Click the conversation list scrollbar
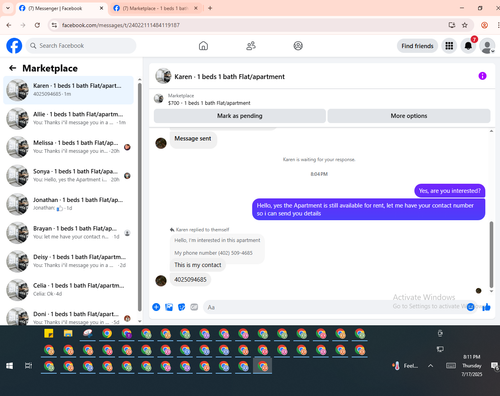Screen dimensions: 500x396 (140, 197)
